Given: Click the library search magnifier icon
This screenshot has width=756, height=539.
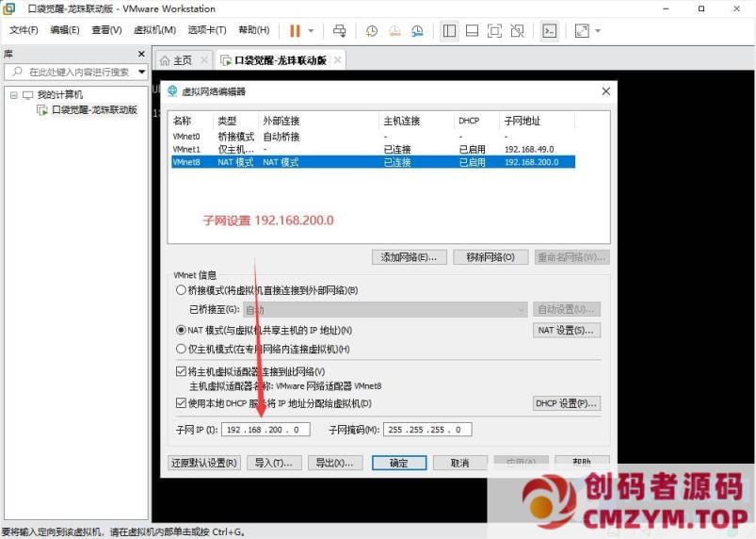Looking at the screenshot, I should tap(17, 72).
